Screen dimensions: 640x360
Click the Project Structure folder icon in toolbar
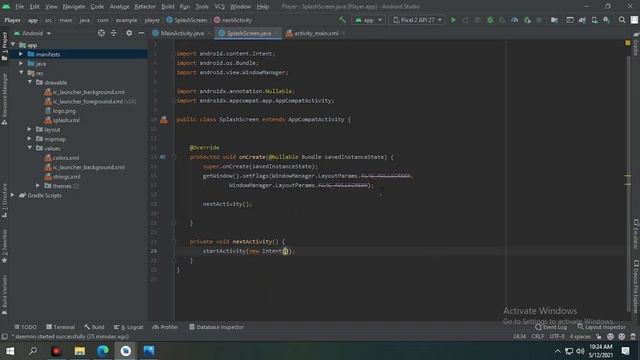pos(554,20)
